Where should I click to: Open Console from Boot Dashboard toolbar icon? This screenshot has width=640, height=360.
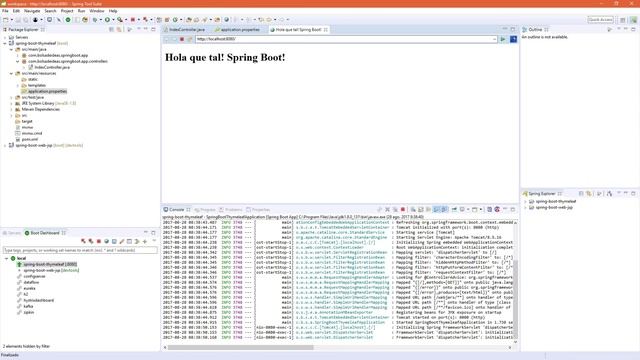coord(114,241)
